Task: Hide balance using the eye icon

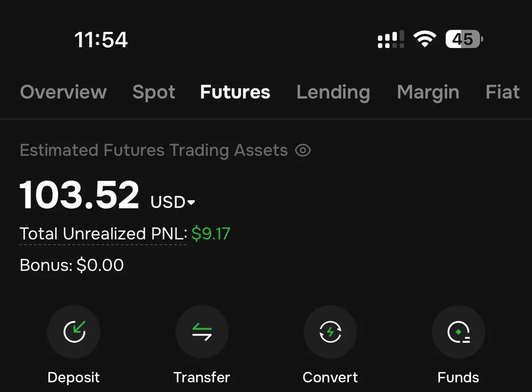Action: pyautogui.click(x=303, y=150)
